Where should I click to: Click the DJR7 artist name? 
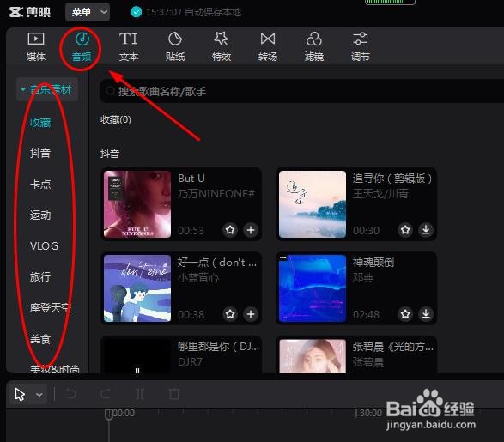pyautogui.click(x=190, y=362)
